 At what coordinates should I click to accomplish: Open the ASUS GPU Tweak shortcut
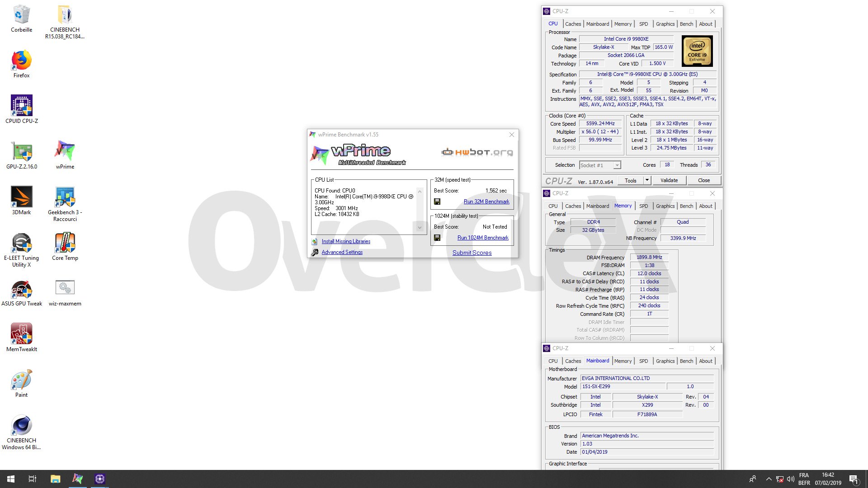[x=21, y=292]
